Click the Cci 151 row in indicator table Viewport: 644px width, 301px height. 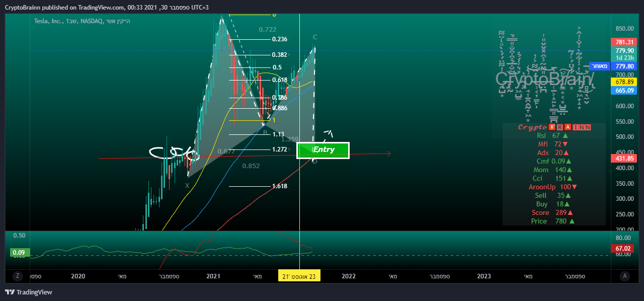552,178
